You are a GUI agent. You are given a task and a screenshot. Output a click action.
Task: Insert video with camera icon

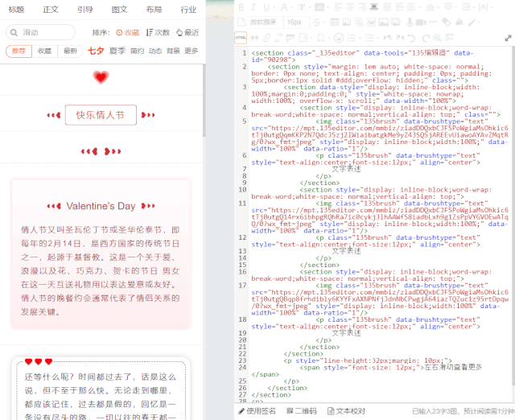(420, 22)
